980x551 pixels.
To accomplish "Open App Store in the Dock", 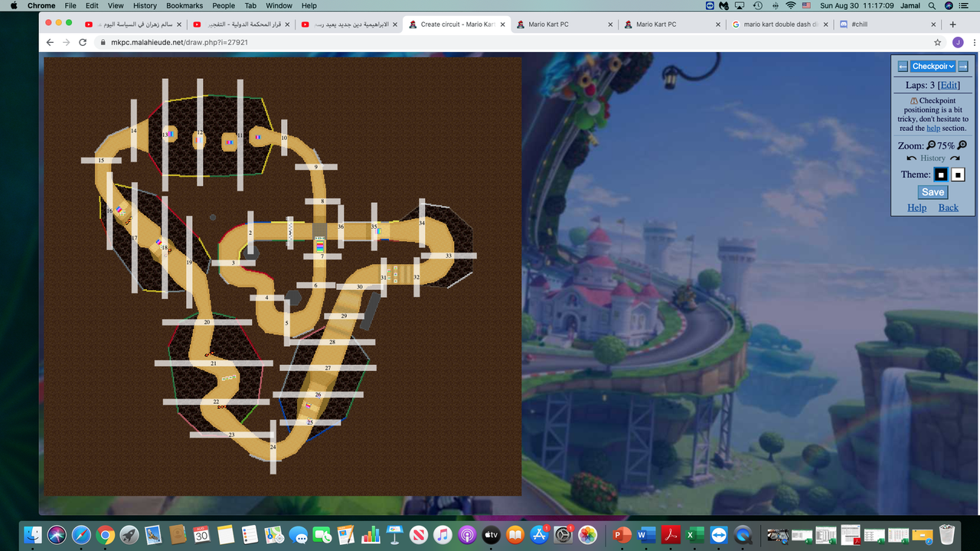I will (x=540, y=535).
